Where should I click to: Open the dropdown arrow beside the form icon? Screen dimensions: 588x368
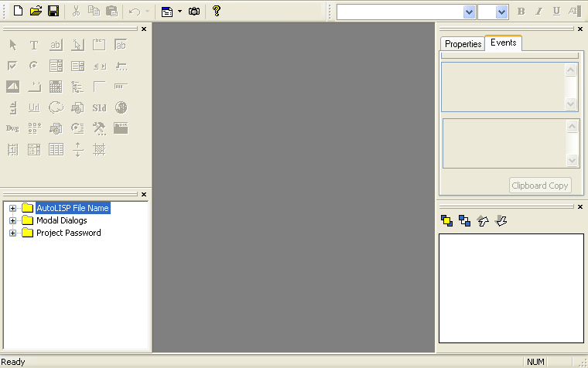pos(180,12)
